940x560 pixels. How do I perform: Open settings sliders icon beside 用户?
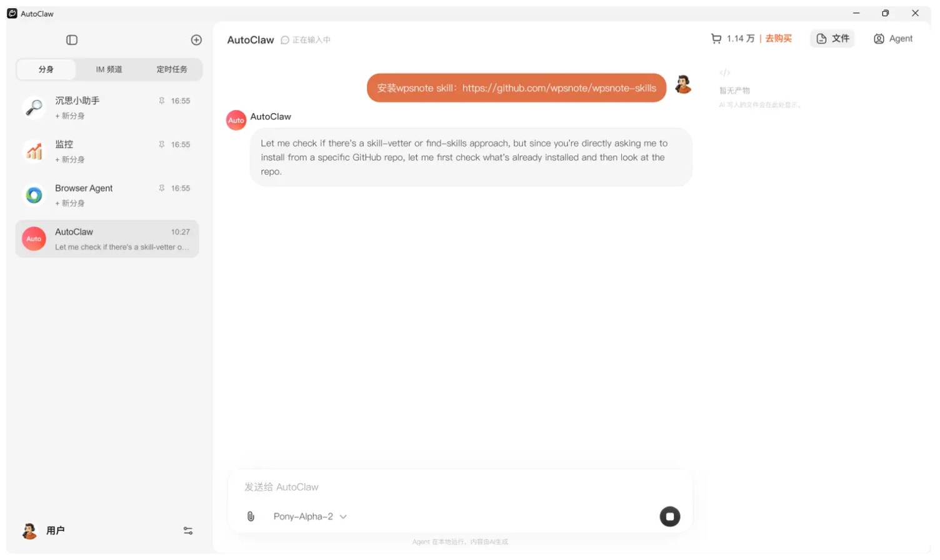(187, 531)
